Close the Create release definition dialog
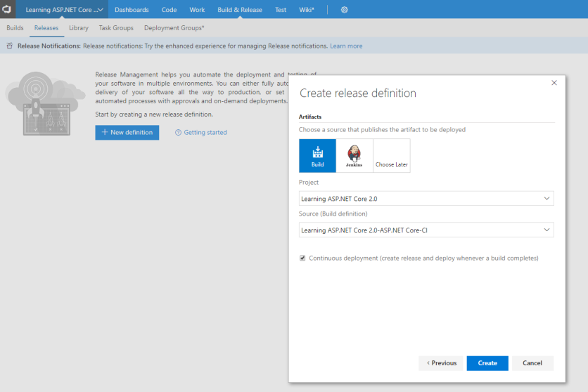 (554, 83)
